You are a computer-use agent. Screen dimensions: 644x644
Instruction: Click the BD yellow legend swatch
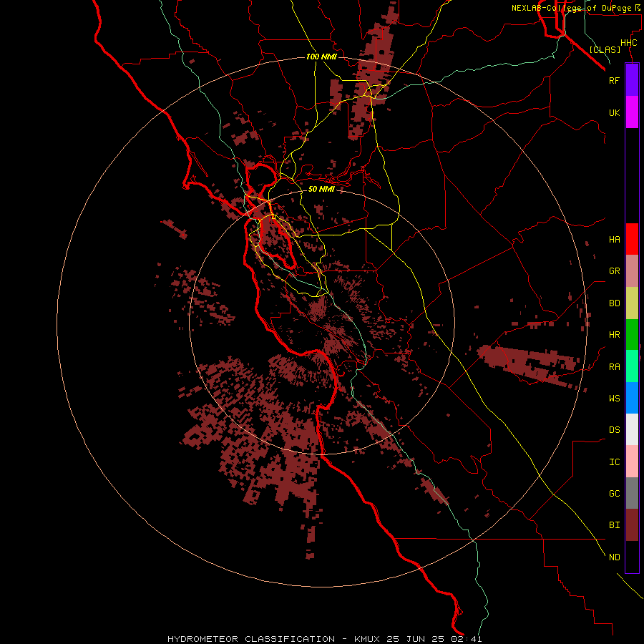tap(632, 303)
